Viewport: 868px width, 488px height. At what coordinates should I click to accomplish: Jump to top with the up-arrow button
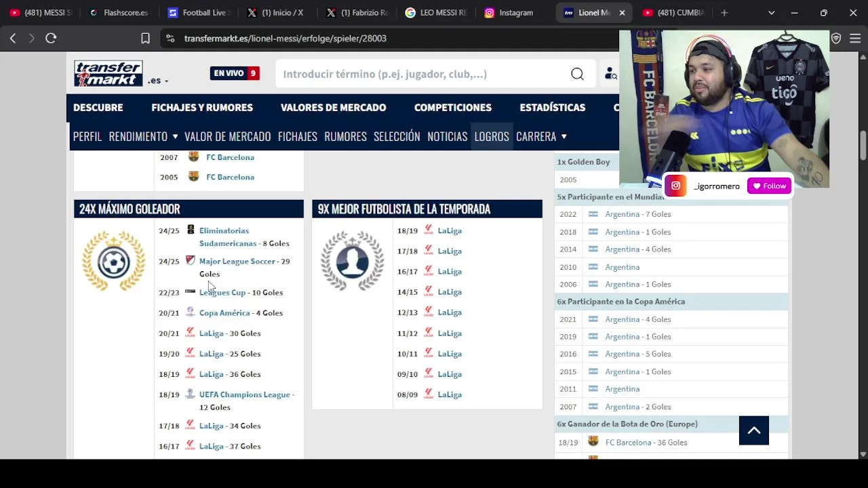(x=754, y=430)
